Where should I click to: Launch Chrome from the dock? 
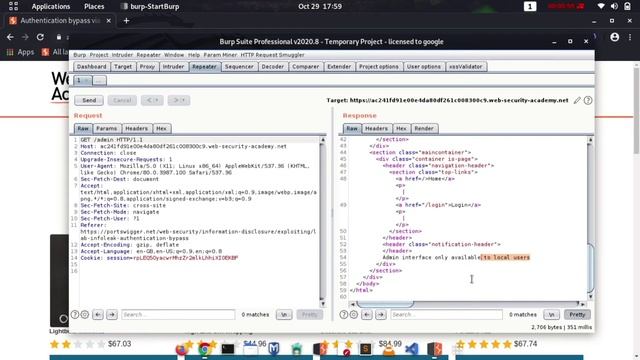(x=204, y=349)
